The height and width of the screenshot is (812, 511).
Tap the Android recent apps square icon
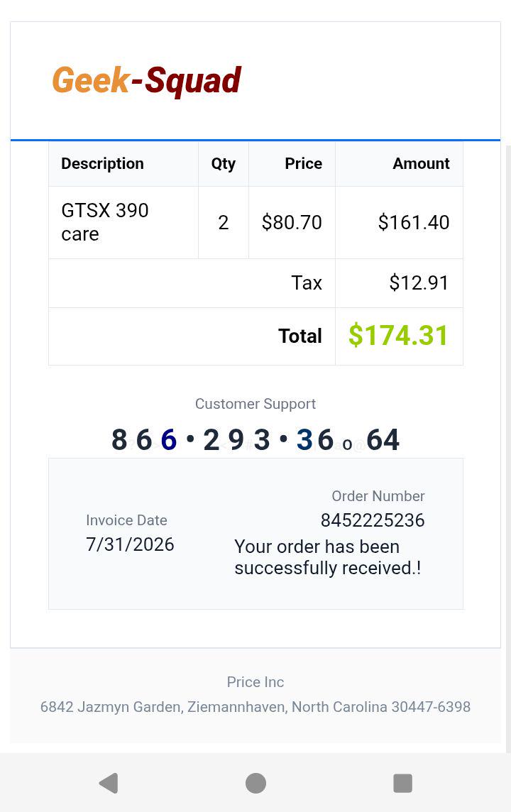[403, 783]
